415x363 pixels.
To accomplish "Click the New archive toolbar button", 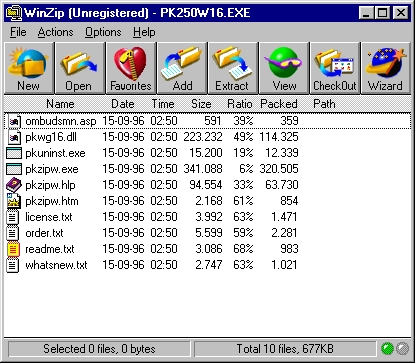I will click(29, 68).
